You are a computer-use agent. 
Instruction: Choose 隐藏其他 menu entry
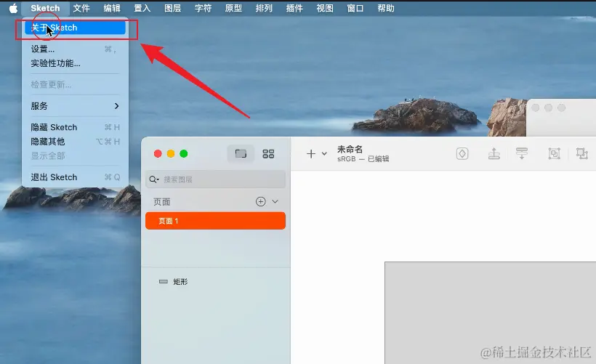pos(75,142)
